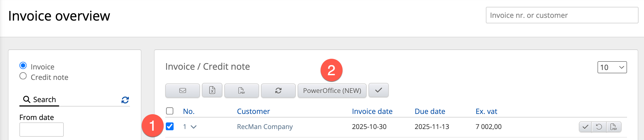The image size is (644, 140).
Task: Export invoices with the Excel icon
Action: (x=212, y=90)
